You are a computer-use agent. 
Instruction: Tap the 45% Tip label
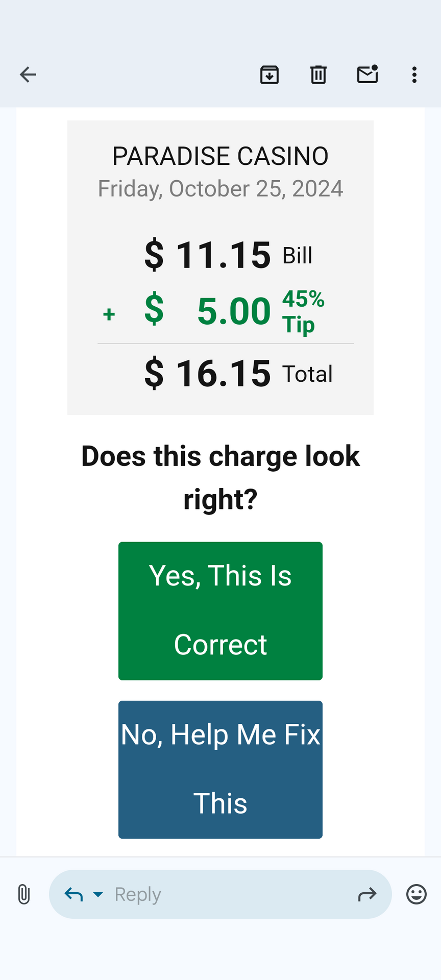tap(303, 311)
